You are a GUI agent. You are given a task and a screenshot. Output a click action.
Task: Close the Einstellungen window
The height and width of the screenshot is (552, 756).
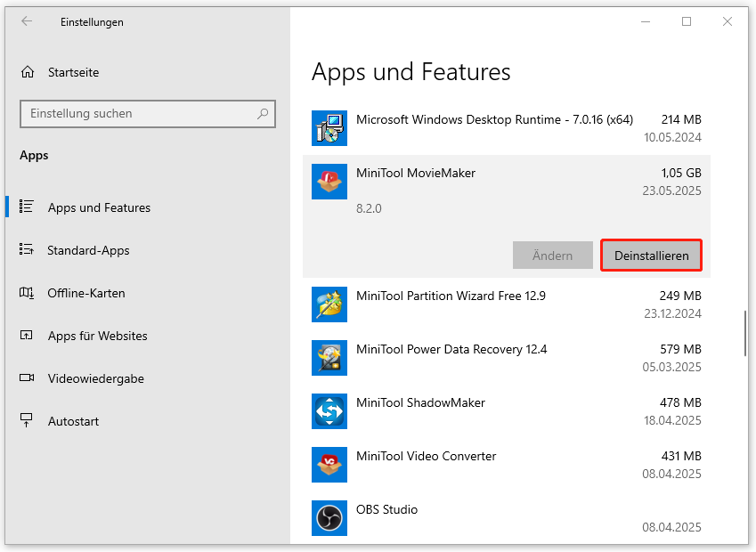pos(728,21)
